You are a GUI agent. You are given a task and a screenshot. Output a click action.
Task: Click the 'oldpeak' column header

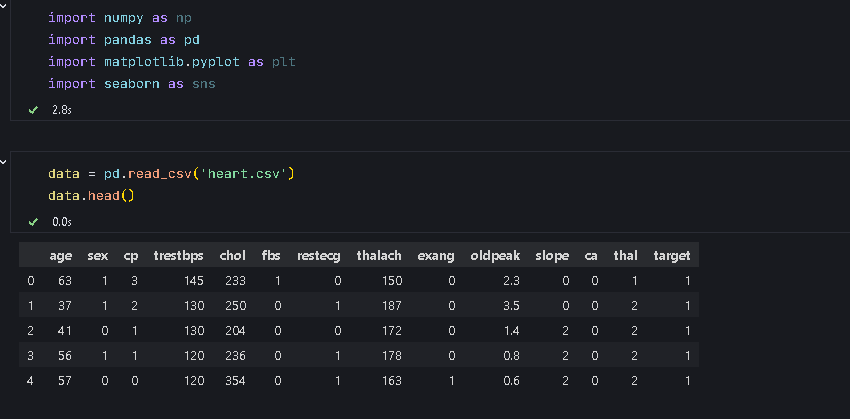pos(495,256)
